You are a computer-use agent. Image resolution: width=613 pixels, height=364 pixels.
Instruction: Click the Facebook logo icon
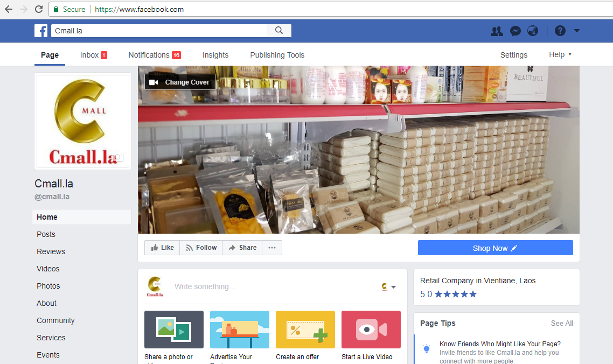(x=40, y=31)
